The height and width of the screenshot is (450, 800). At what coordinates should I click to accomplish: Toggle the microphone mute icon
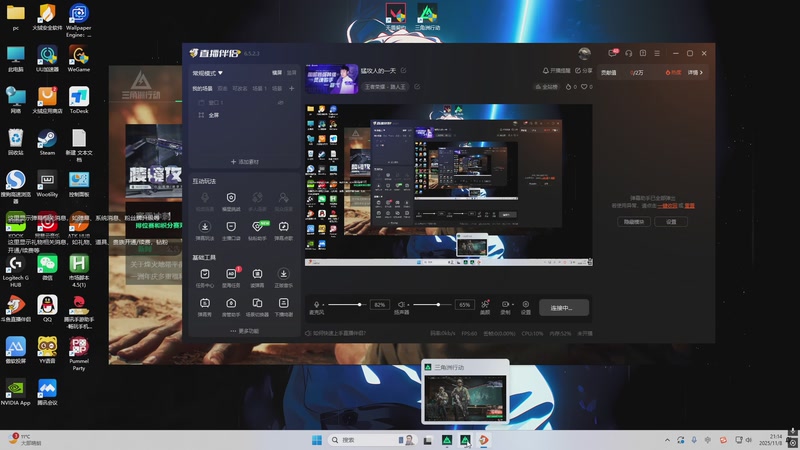click(316, 305)
